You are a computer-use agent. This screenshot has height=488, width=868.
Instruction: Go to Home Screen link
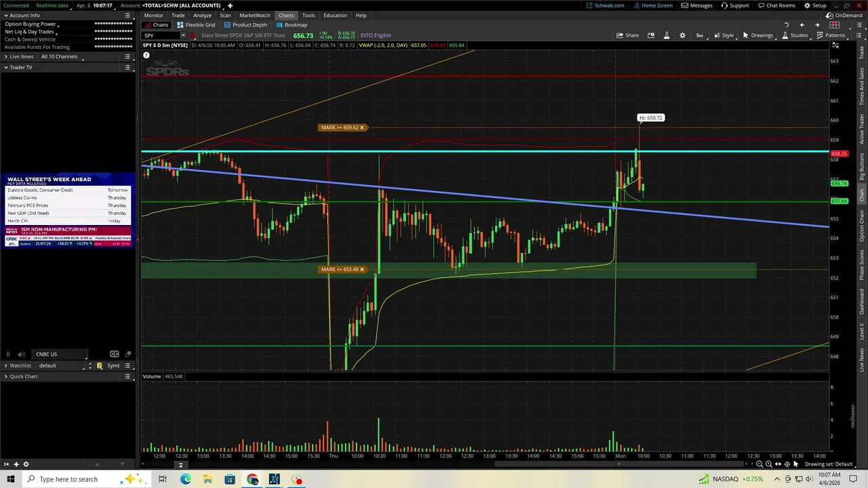tap(653, 5)
